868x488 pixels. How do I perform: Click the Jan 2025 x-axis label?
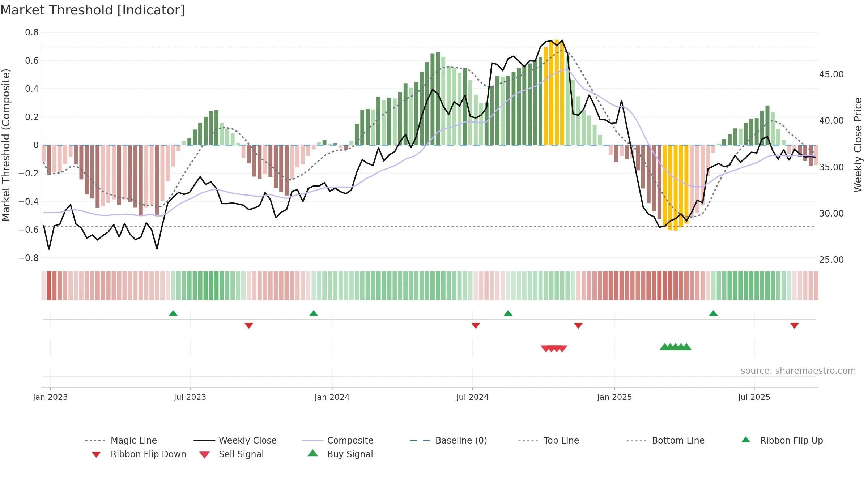pos(614,397)
